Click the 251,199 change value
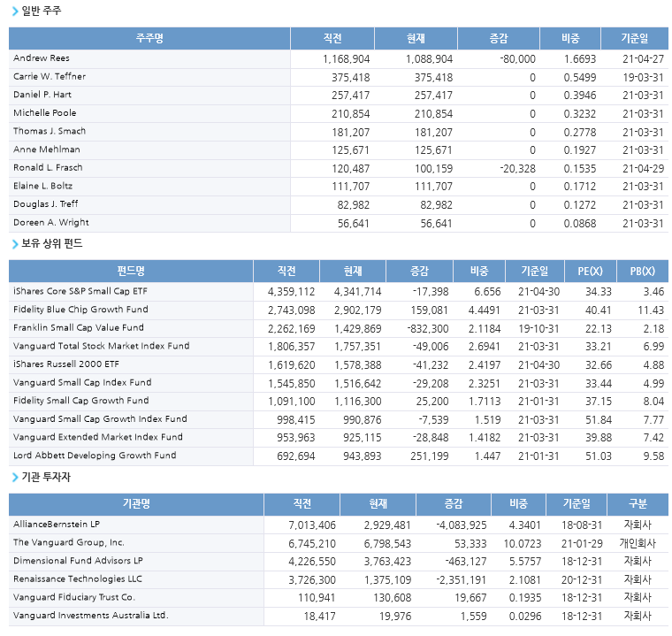672x636 pixels. 430,456
